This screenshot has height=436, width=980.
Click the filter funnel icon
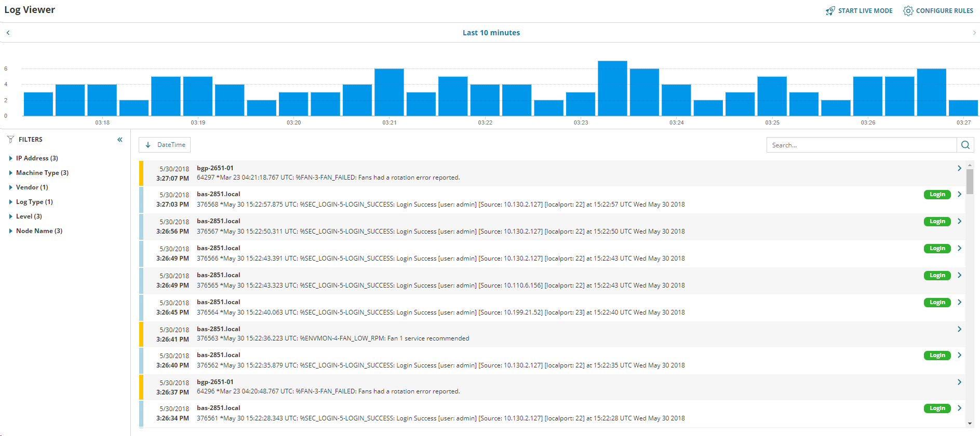pyautogui.click(x=10, y=140)
